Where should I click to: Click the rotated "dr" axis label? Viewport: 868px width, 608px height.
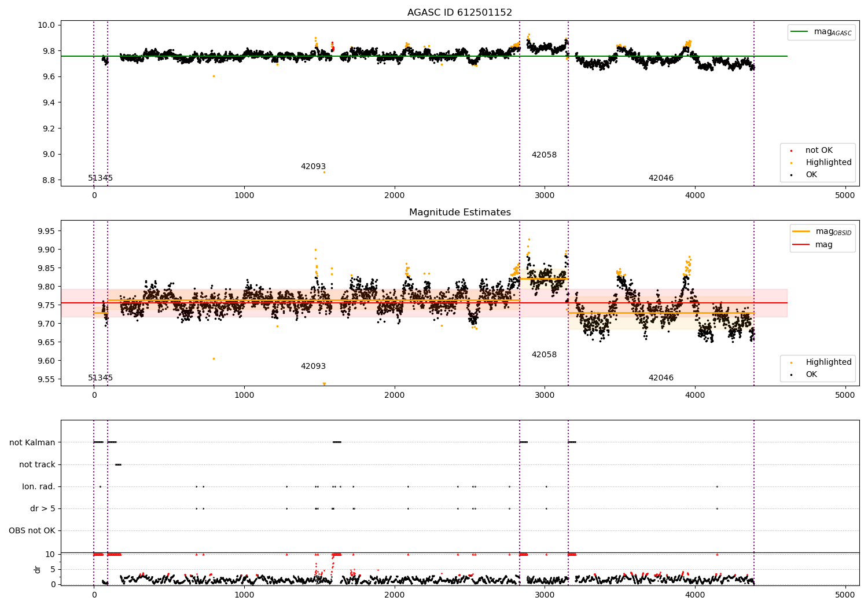(38, 569)
